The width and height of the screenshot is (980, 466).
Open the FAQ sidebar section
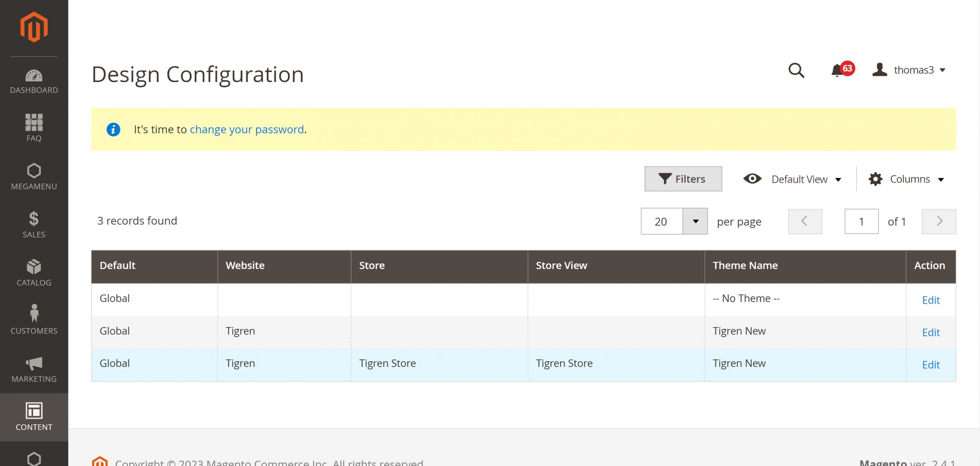(x=34, y=128)
